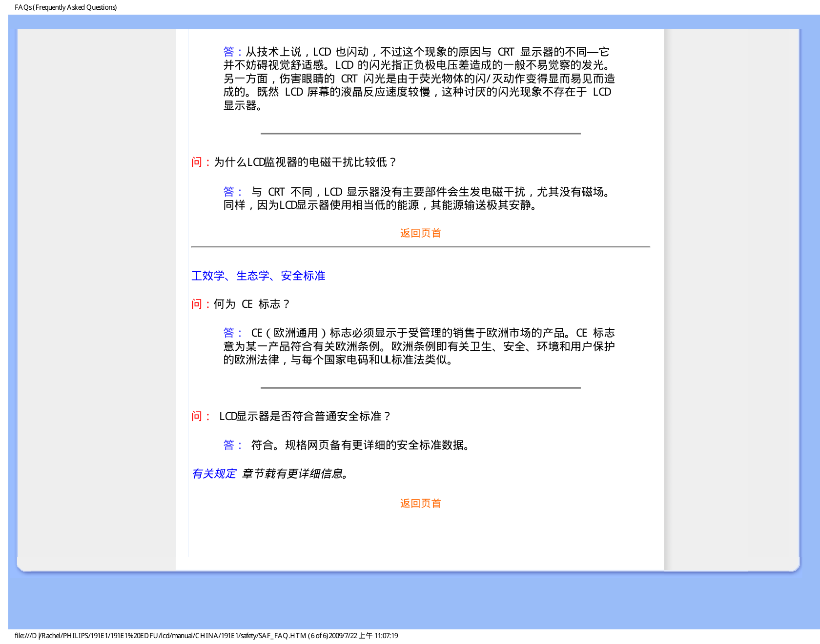This screenshot has height=644, width=820.
Task: Click the 返回页首 link below the electromagnetic interference answer
Action: (x=420, y=233)
